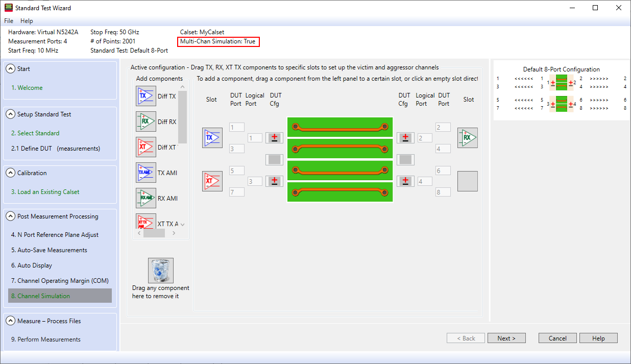Open step 6. Auto Display
Screen dimensions: 631x364
pos(32,265)
